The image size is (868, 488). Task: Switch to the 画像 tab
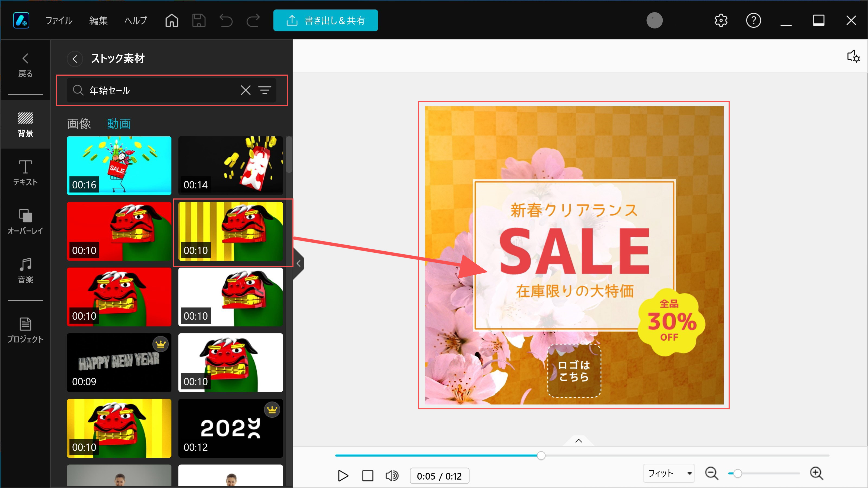[x=79, y=124]
